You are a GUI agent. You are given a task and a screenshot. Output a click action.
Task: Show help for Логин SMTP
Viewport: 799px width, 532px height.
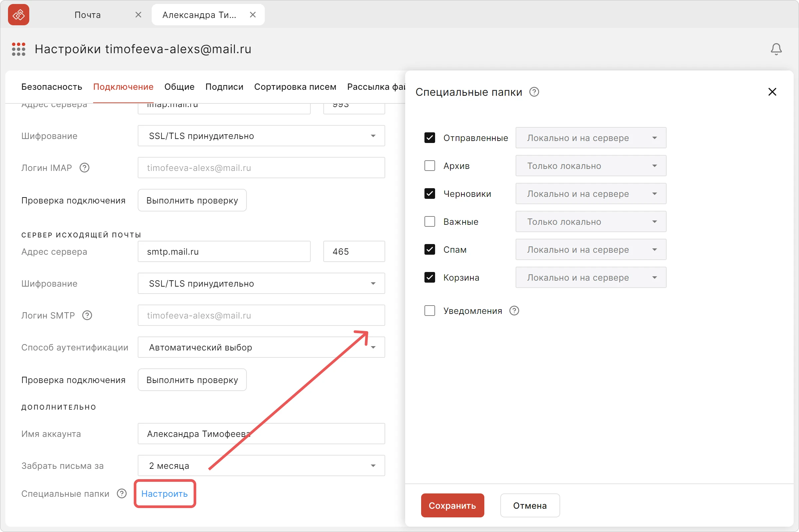tap(87, 315)
